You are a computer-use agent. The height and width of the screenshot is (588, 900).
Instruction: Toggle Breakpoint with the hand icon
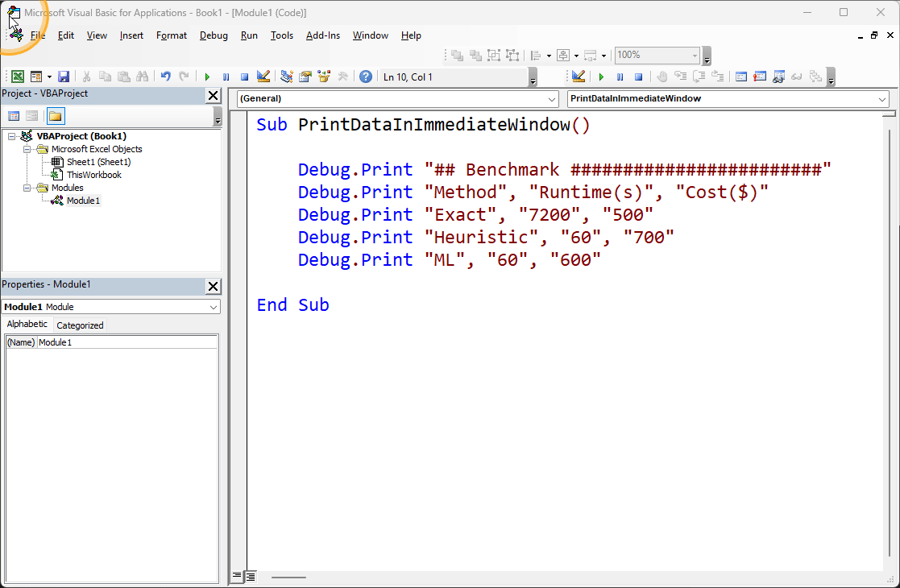[x=662, y=77]
